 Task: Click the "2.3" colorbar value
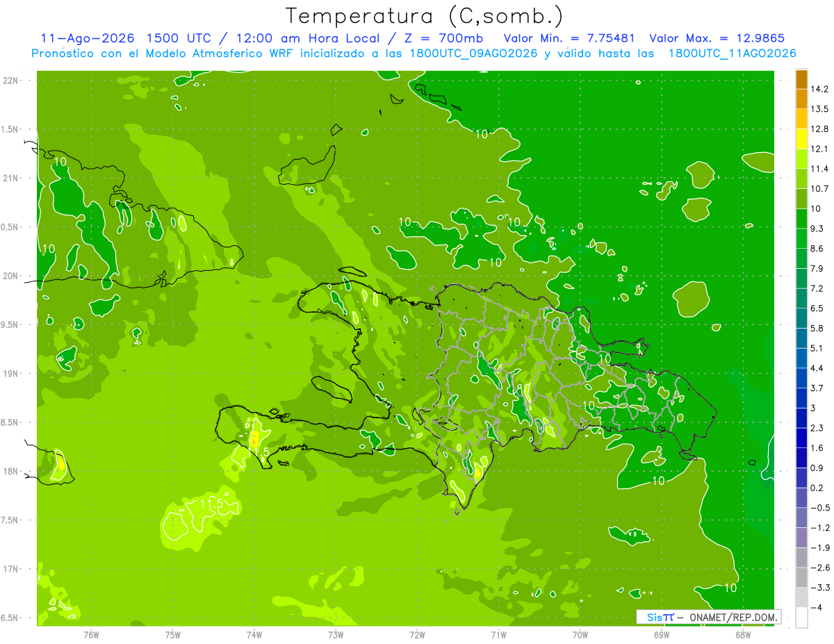pyautogui.click(x=817, y=428)
